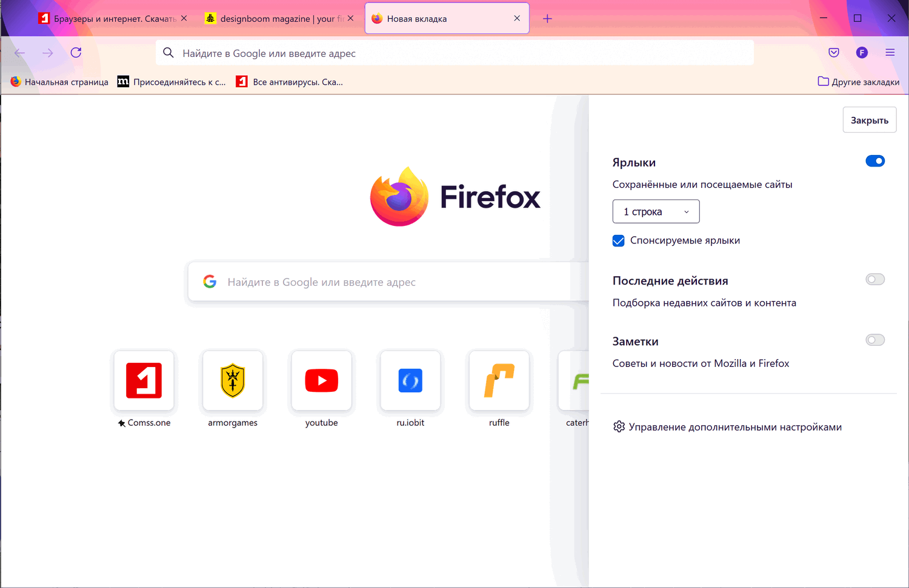909x588 pixels.
Task: Select the 'Новая вкладка' tab
Action: [447, 19]
